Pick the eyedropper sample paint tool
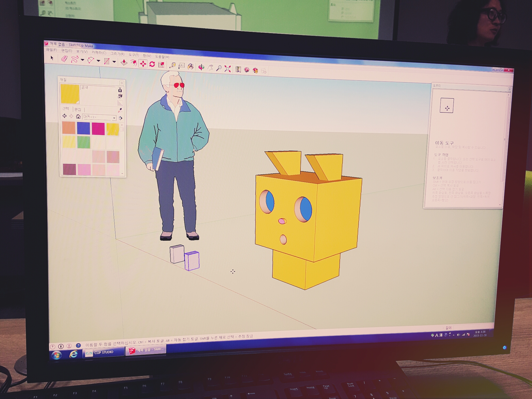Screen dimensions: 532x399 (120, 110)
